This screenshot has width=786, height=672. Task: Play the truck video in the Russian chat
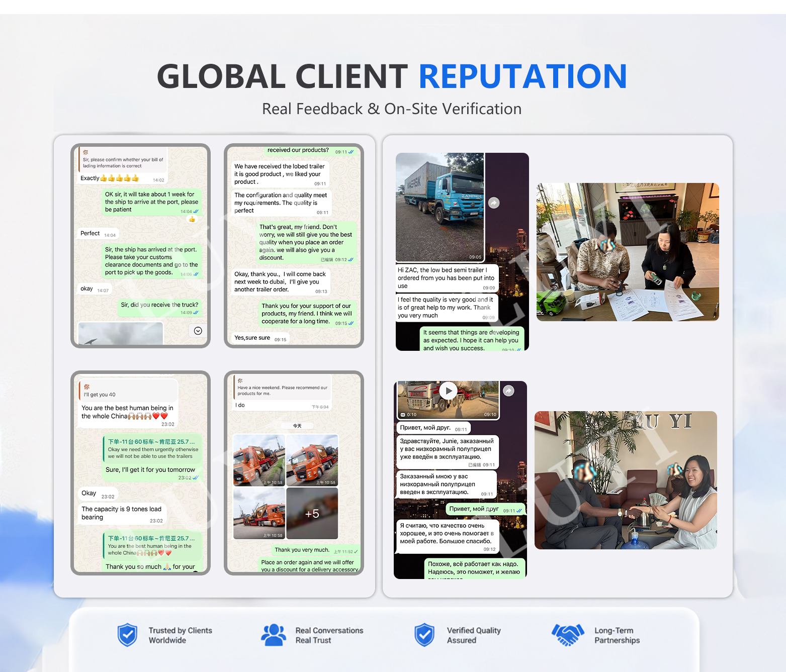click(448, 391)
